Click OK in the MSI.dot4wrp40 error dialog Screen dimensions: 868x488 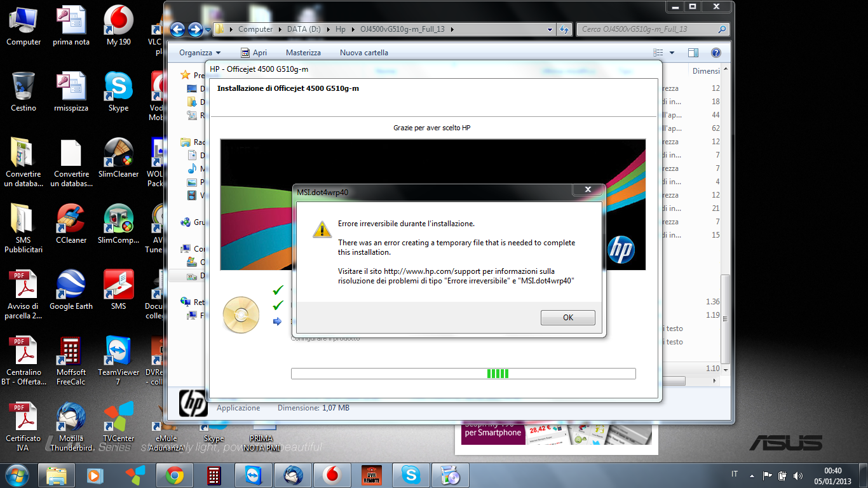(x=567, y=318)
